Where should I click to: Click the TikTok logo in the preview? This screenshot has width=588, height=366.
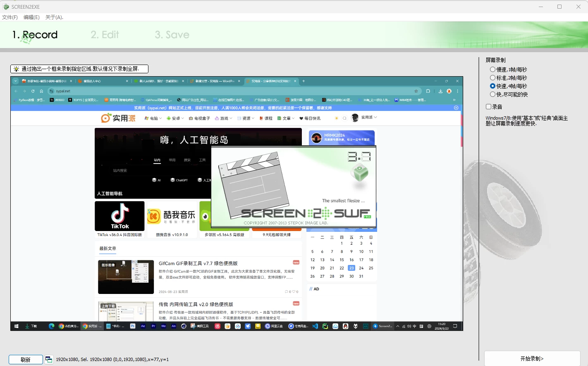[x=120, y=216]
